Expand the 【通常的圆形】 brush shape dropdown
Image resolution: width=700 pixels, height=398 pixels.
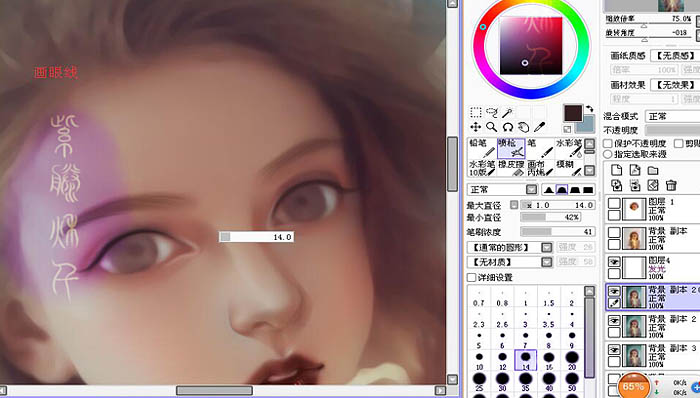(x=510, y=247)
